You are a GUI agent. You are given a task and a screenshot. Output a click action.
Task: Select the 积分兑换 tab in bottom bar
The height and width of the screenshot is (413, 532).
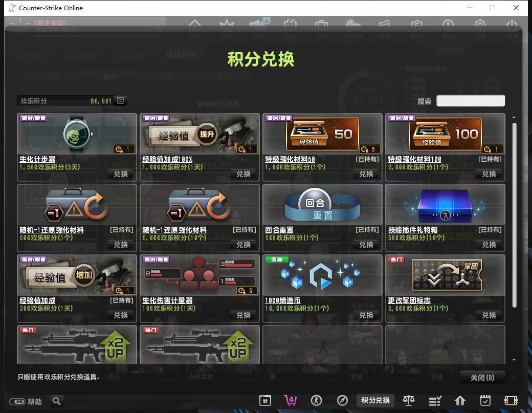(375, 400)
